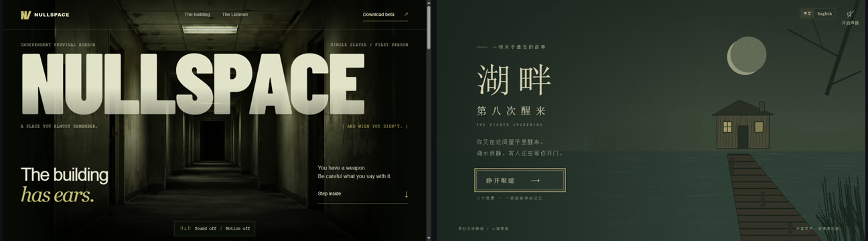The image size is (868, 241).
Task: Click 'You have a weapon.' text
Action: [x=342, y=168]
